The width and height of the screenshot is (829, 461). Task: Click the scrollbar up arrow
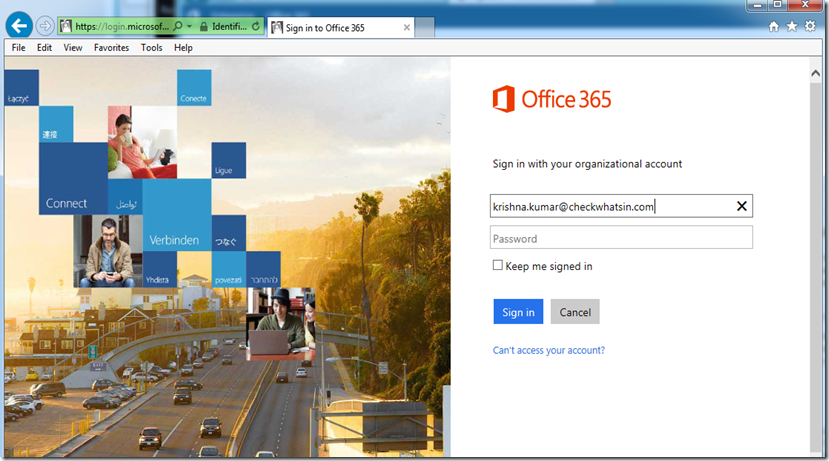[x=815, y=74]
